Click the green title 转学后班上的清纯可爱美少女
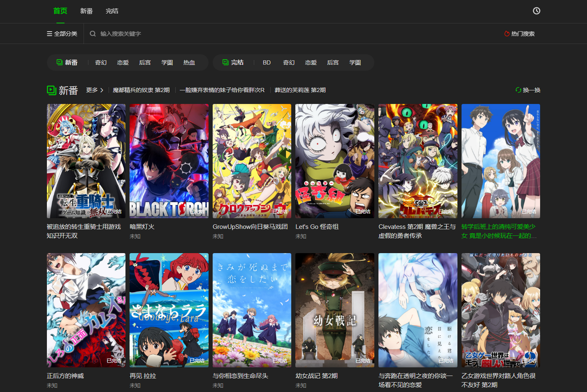 point(499,231)
